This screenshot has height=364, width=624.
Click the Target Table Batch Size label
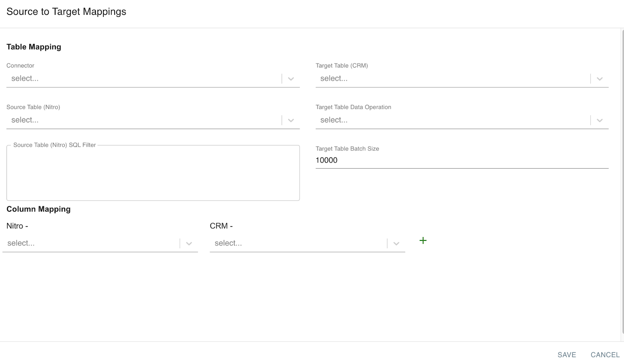(347, 148)
